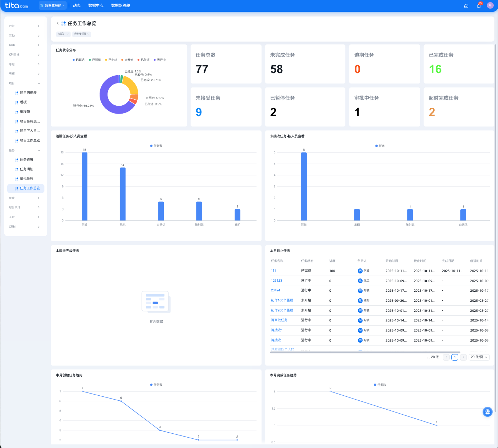Click the 看板 sidebar item icon
Image resolution: width=498 pixels, height=448 pixels.
coord(16,103)
